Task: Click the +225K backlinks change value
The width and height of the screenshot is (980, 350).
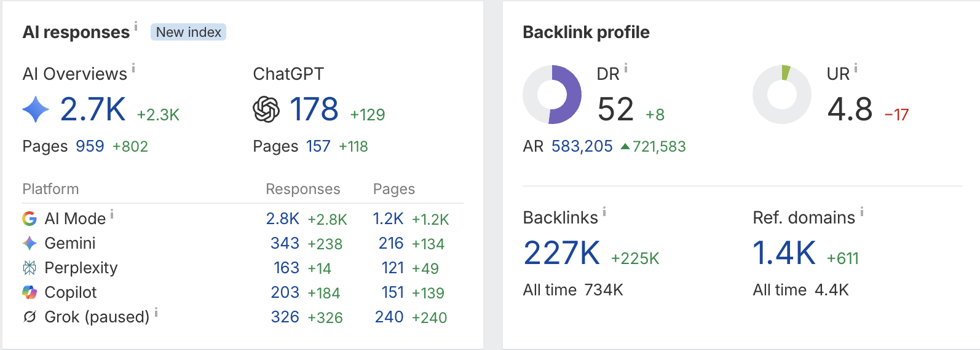Action: (635, 259)
